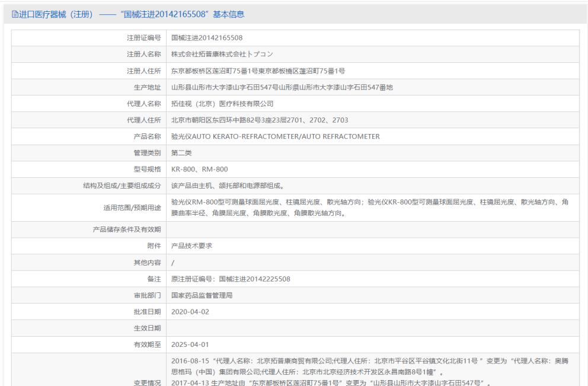Click the label 适用范围/预期用途
588x386 pixels.
132,208
